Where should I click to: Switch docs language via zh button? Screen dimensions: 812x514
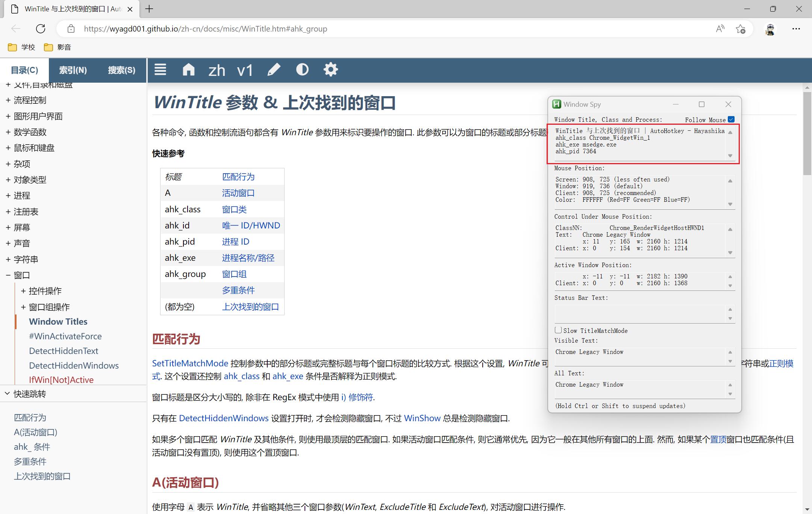tap(217, 70)
